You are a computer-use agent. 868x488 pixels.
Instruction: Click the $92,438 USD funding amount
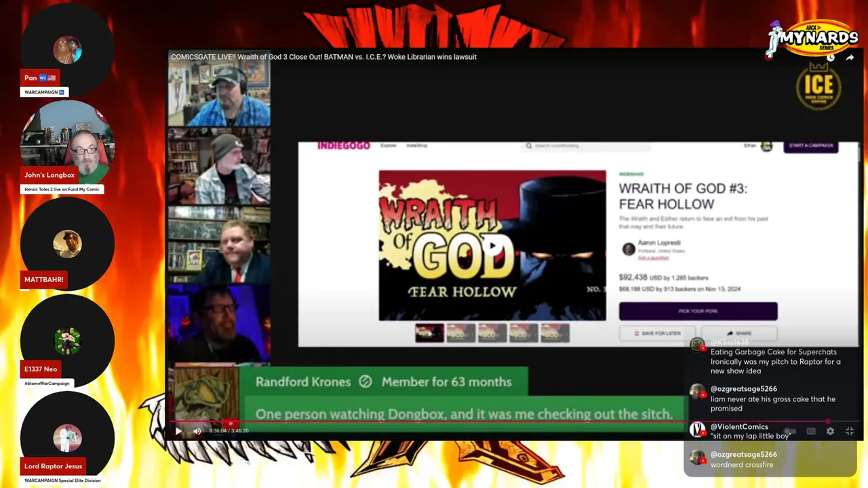pos(640,277)
